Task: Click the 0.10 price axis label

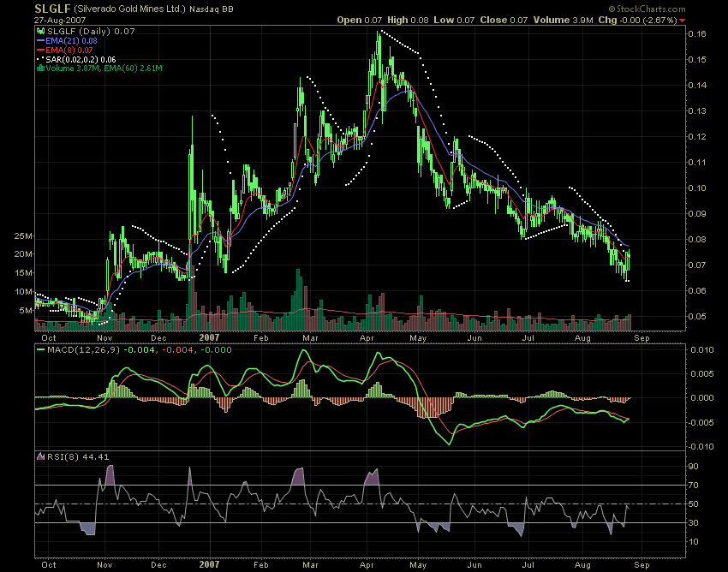Action: pyautogui.click(x=697, y=188)
